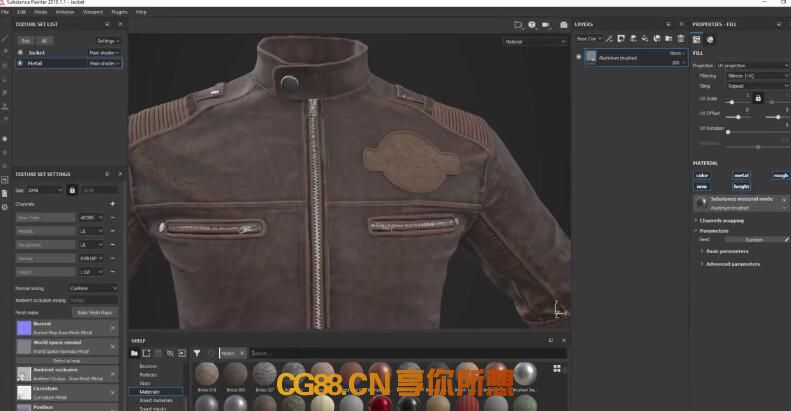791x411 pixels.
Task: Open the fill properties tab icon
Action: 697,39
